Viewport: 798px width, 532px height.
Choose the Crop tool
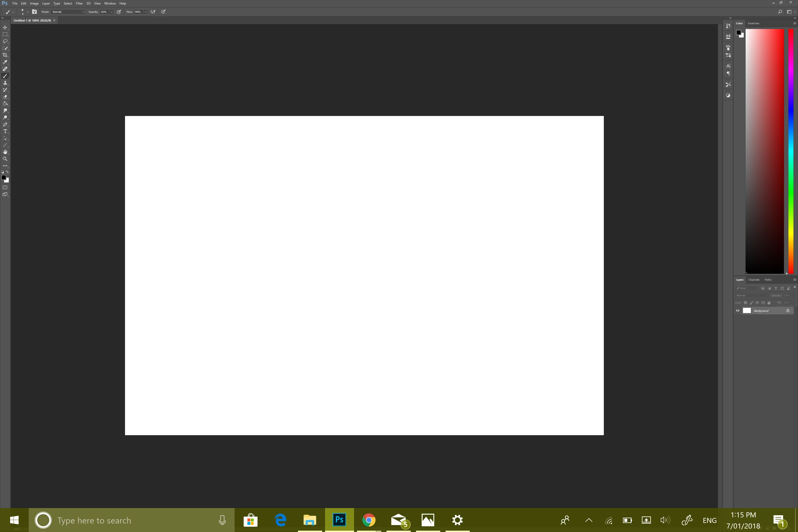tap(5, 55)
